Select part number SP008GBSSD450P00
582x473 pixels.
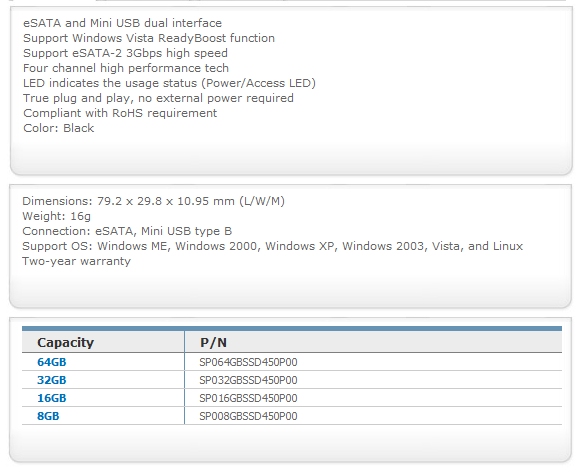coord(248,416)
